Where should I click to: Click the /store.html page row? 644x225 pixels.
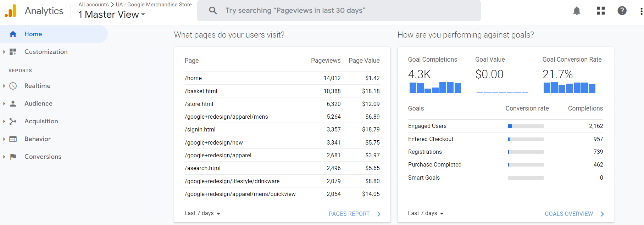tap(282, 104)
